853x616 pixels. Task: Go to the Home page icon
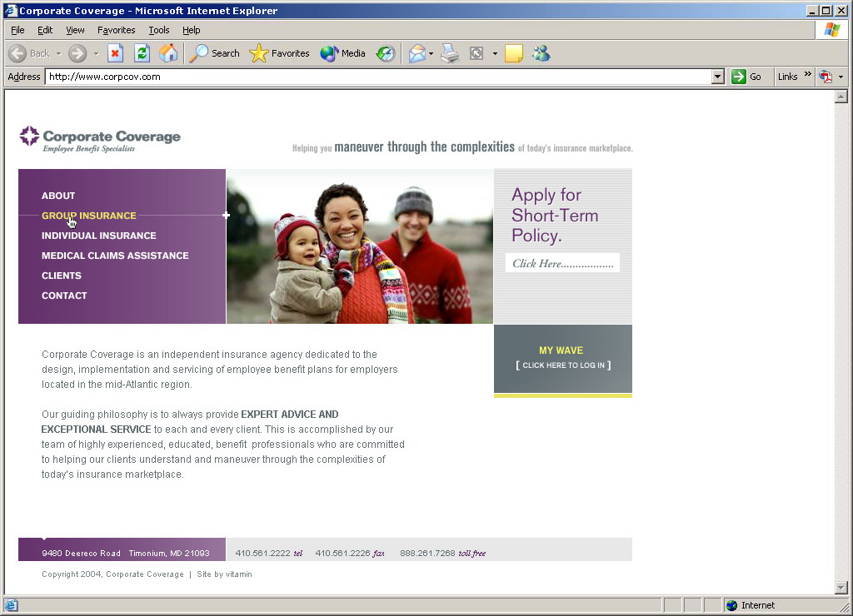pos(168,53)
